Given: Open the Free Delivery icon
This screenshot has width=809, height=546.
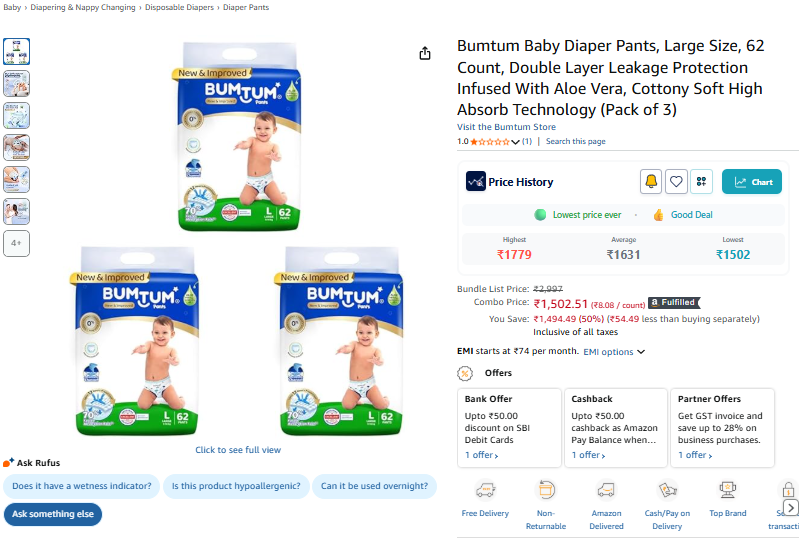Looking at the screenshot, I should (x=485, y=491).
